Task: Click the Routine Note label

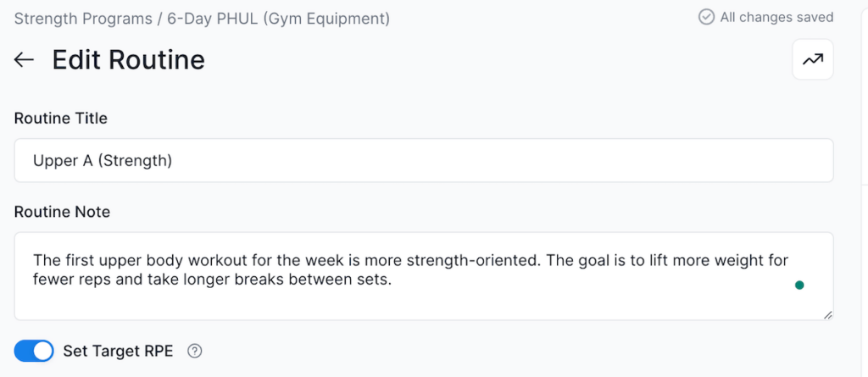Action: (x=62, y=211)
